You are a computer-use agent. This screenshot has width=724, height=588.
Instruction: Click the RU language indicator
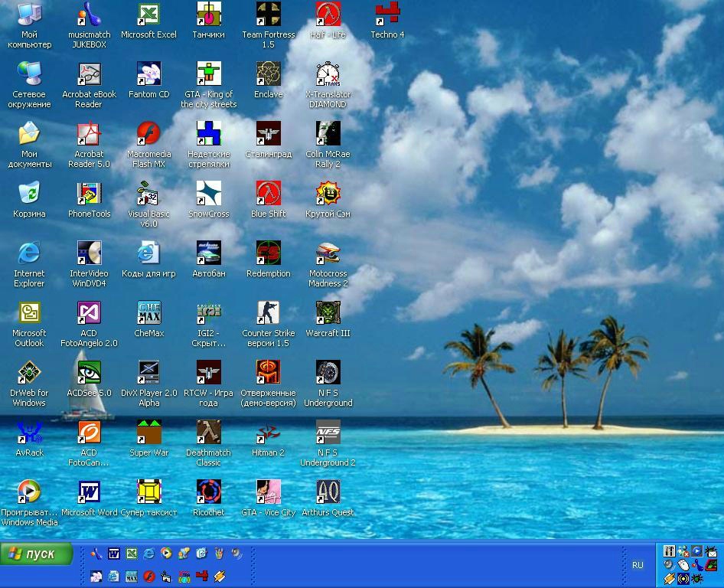click(x=638, y=565)
